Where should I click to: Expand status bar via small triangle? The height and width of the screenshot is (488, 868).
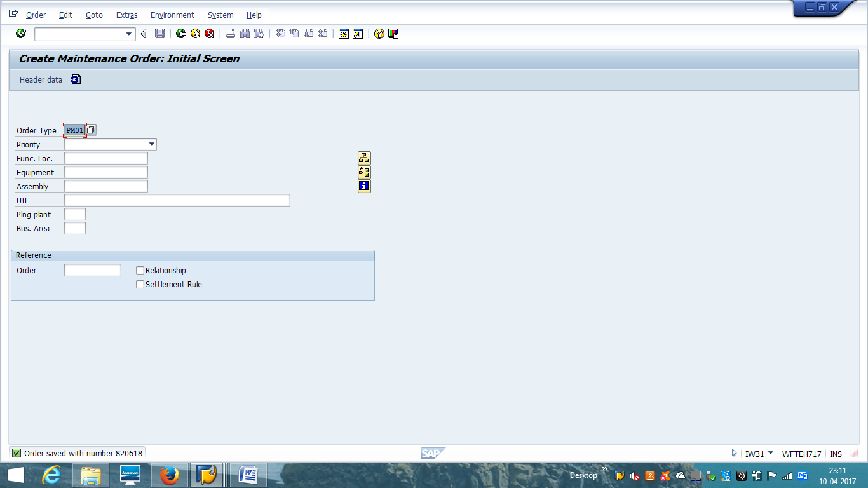[x=734, y=454]
